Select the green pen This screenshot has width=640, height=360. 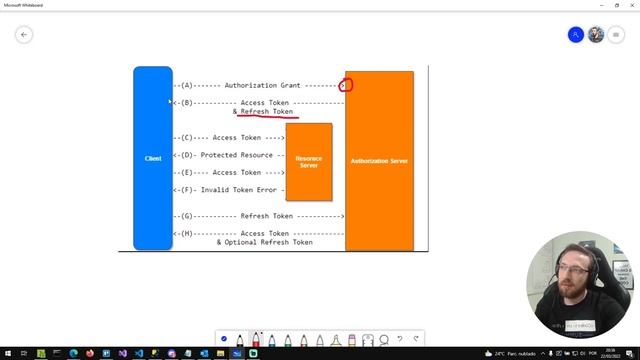tap(288, 340)
